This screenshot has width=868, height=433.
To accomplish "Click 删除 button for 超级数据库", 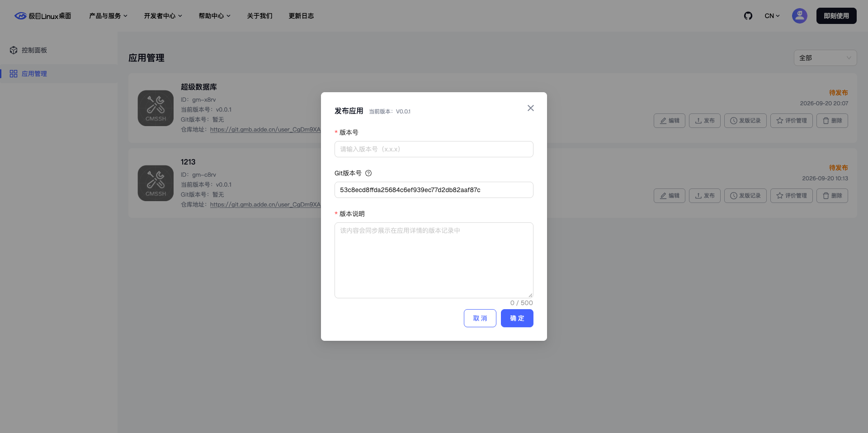I will point(832,121).
